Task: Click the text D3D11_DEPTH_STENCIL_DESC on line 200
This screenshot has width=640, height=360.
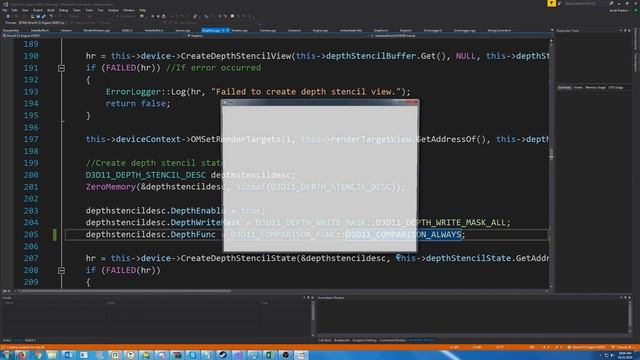Action: pyautogui.click(x=145, y=175)
